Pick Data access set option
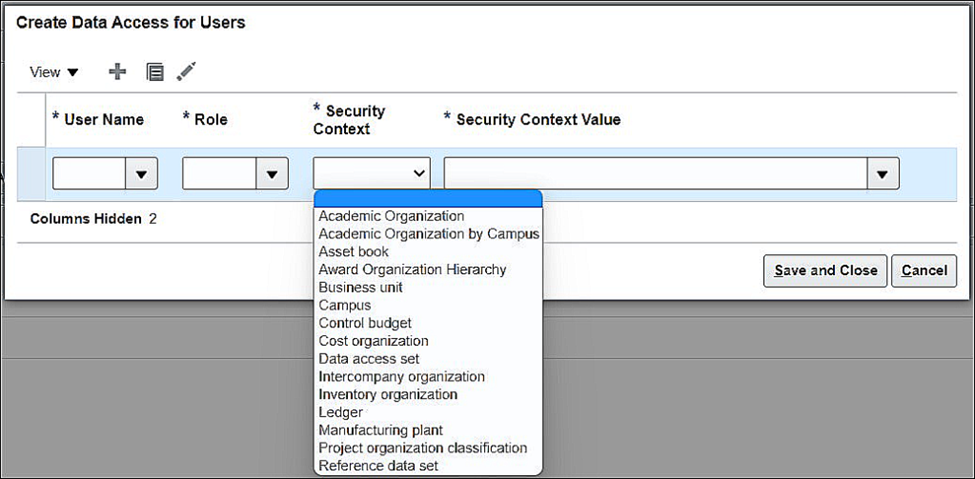 (369, 359)
